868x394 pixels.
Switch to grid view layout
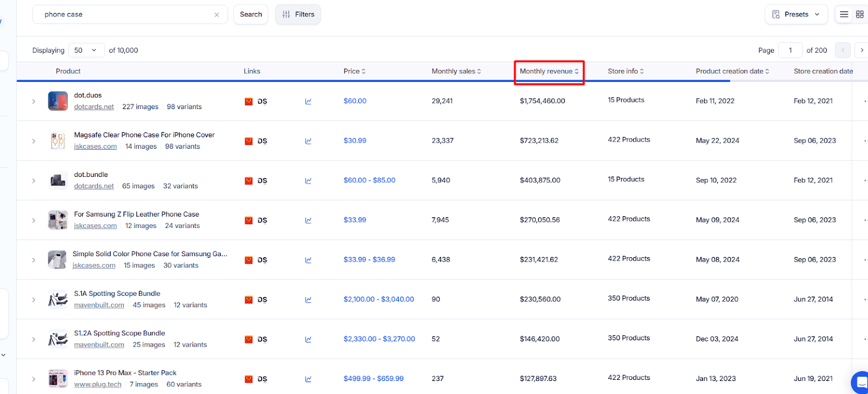click(860, 15)
